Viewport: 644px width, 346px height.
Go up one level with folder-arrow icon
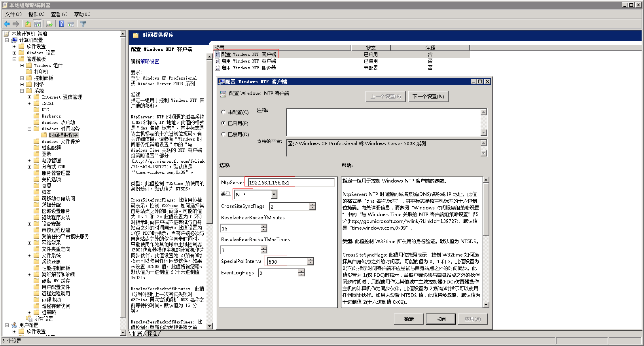[x=28, y=24]
